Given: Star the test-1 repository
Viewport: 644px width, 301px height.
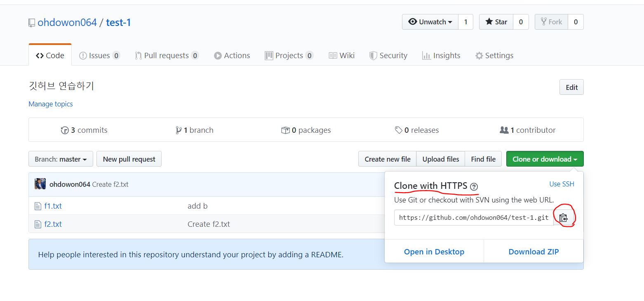Looking at the screenshot, I should [x=496, y=22].
